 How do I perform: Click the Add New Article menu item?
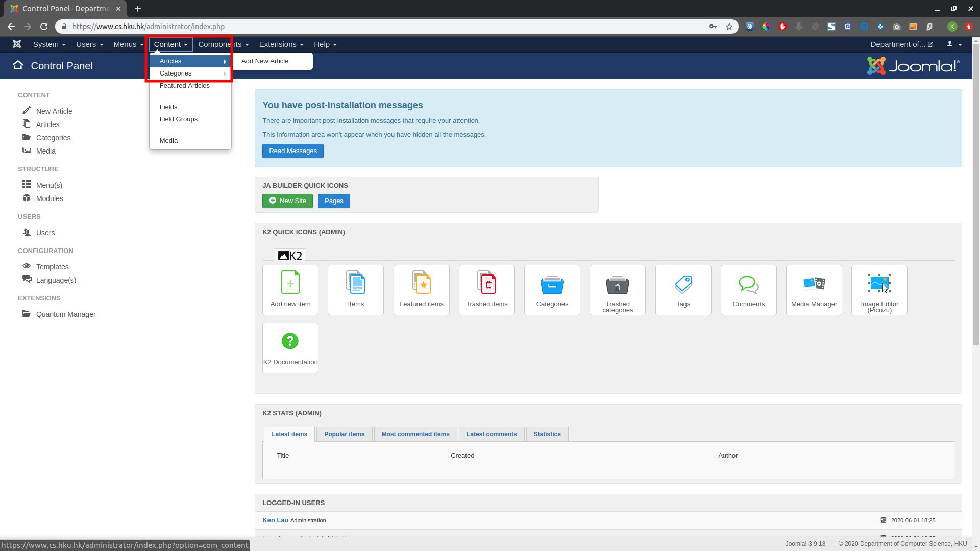(x=264, y=61)
